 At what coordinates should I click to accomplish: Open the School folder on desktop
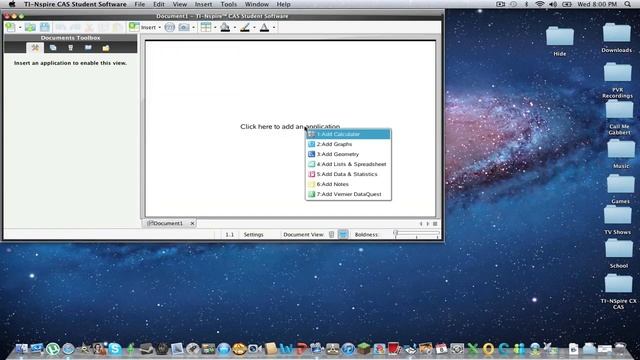click(619, 253)
